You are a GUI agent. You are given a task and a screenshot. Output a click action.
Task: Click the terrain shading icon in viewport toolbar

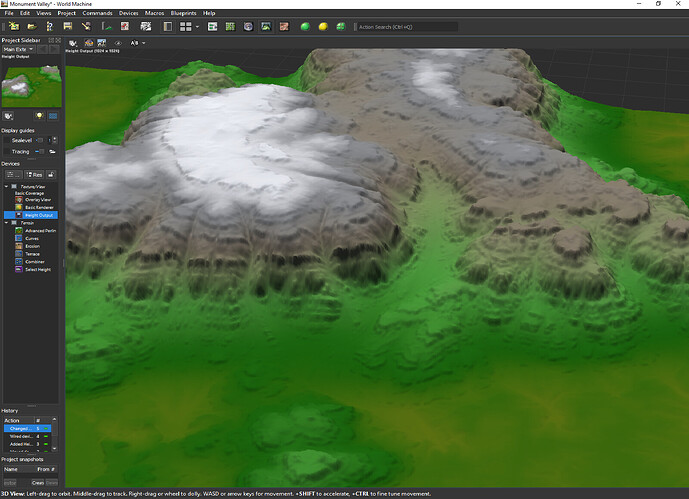click(x=89, y=43)
